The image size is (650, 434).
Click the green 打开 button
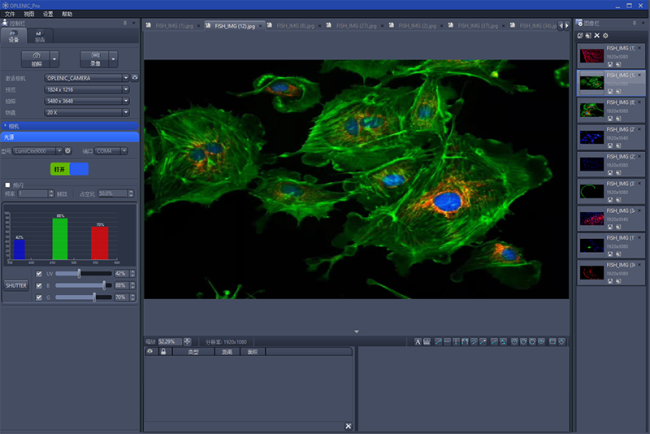click(x=59, y=169)
